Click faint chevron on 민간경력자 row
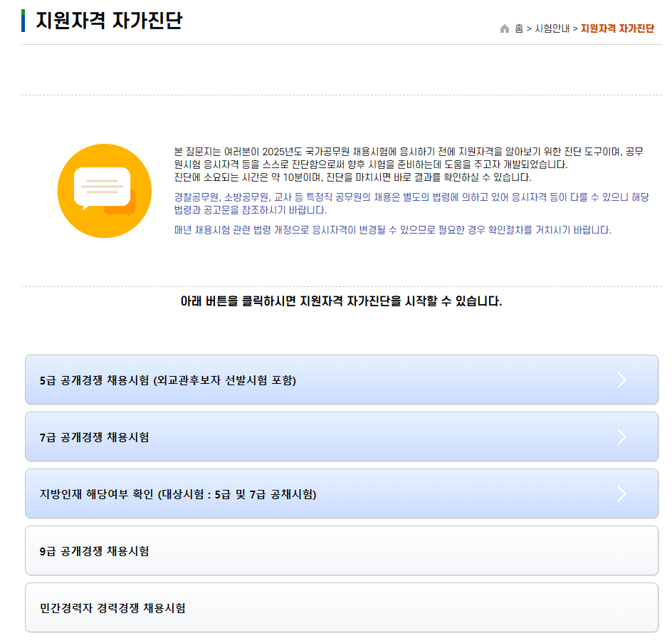This screenshot has height=643, width=672. pyautogui.click(x=622, y=608)
